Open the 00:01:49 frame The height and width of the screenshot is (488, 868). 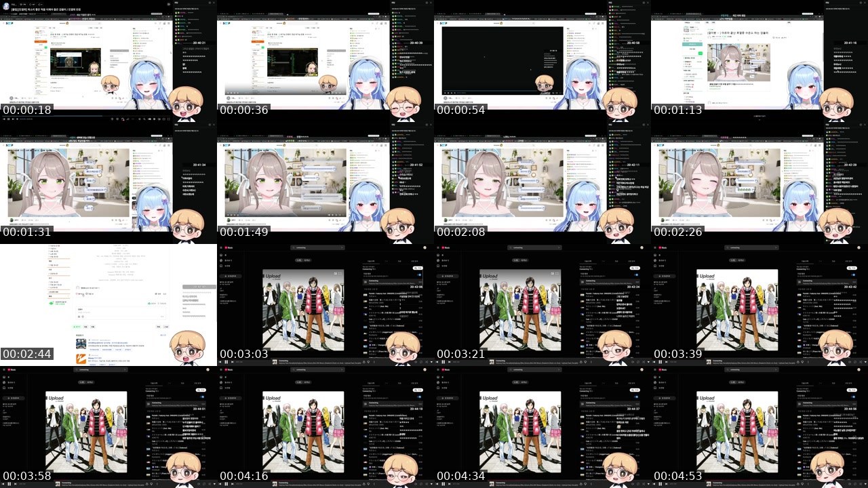[325, 183]
